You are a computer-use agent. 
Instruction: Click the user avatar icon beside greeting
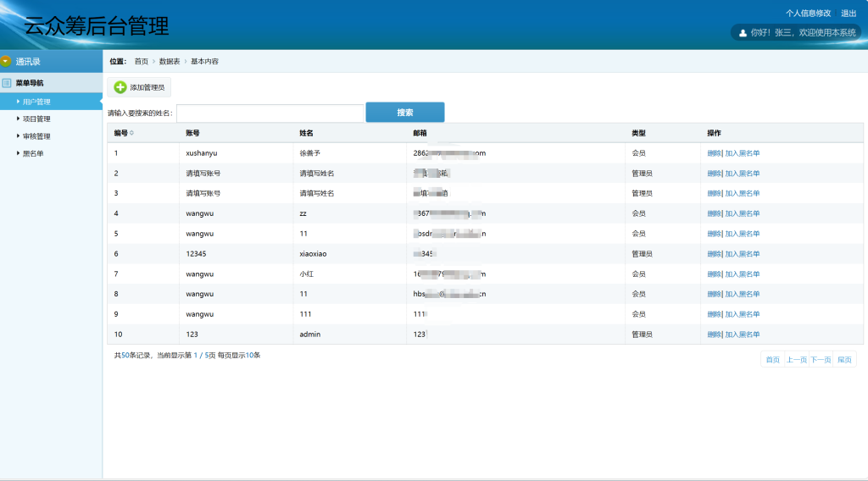pyautogui.click(x=743, y=33)
